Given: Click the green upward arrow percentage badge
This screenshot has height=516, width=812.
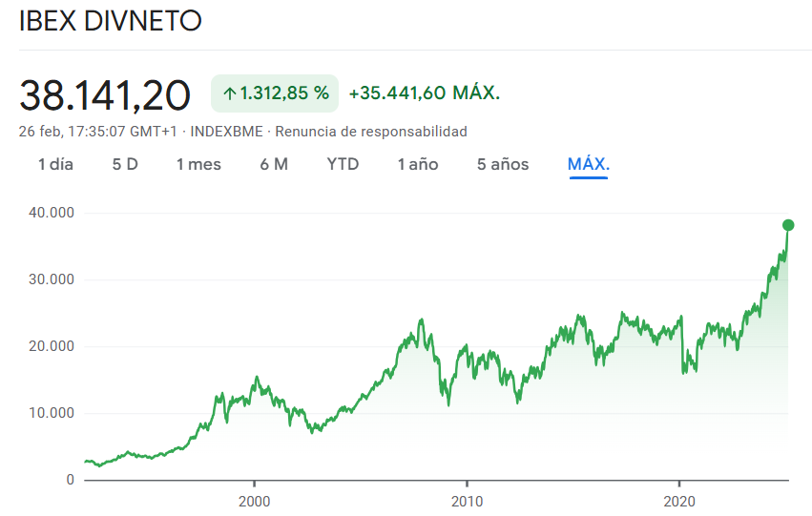Looking at the screenshot, I should [275, 93].
